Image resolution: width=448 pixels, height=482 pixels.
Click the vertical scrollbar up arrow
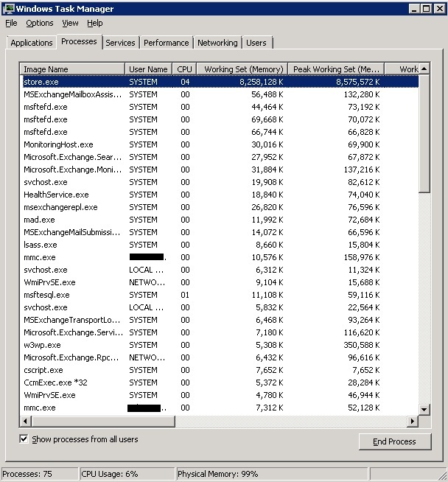[x=424, y=69]
